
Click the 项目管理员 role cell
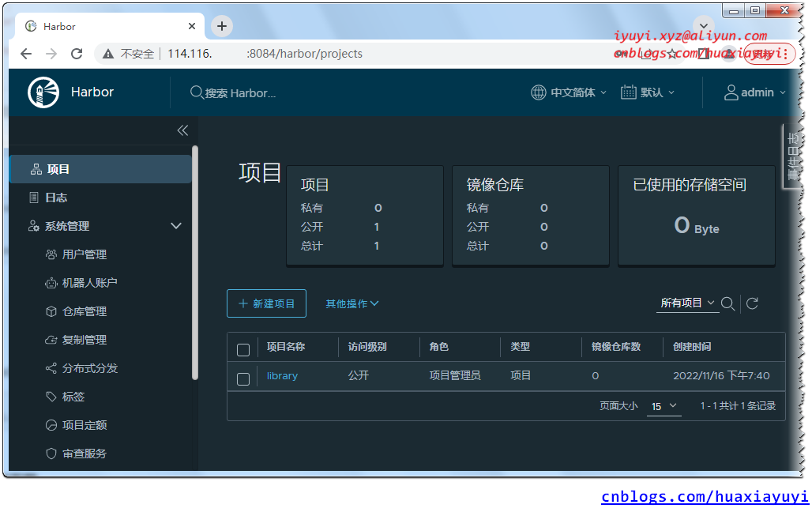tap(455, 376)
